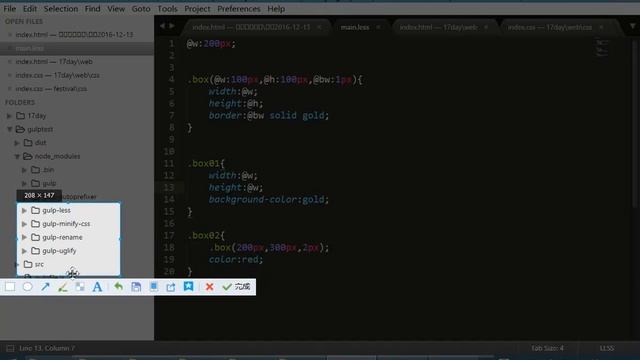640x360 pixels.
Task: Click the code minimap
Action: coord(602,48)
